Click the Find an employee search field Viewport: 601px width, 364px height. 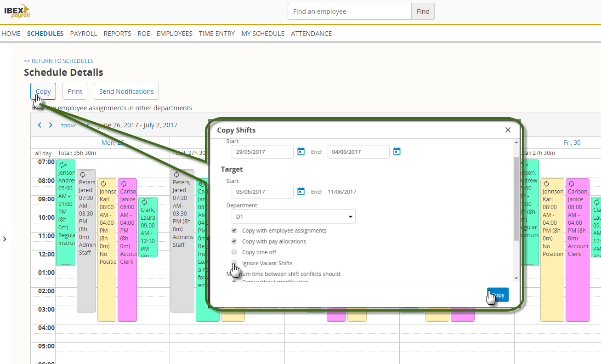click(x=350, y=11)
